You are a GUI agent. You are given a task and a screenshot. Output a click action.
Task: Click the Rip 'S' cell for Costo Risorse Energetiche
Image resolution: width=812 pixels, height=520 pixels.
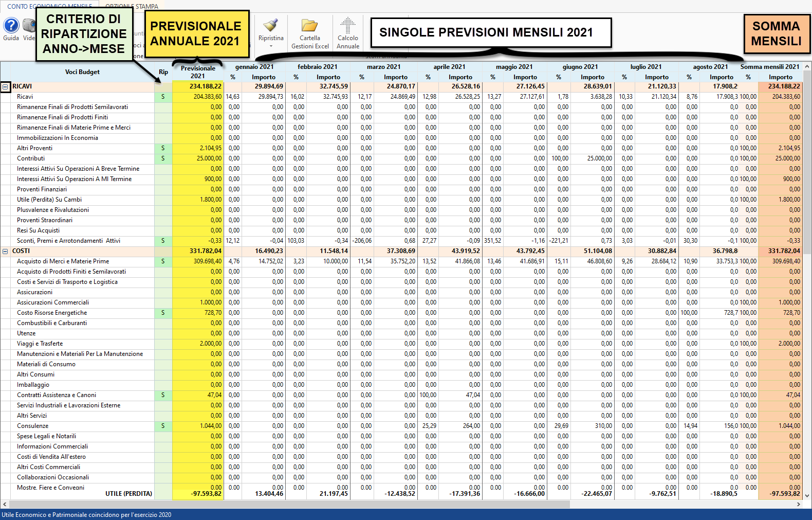coord(163,313)
